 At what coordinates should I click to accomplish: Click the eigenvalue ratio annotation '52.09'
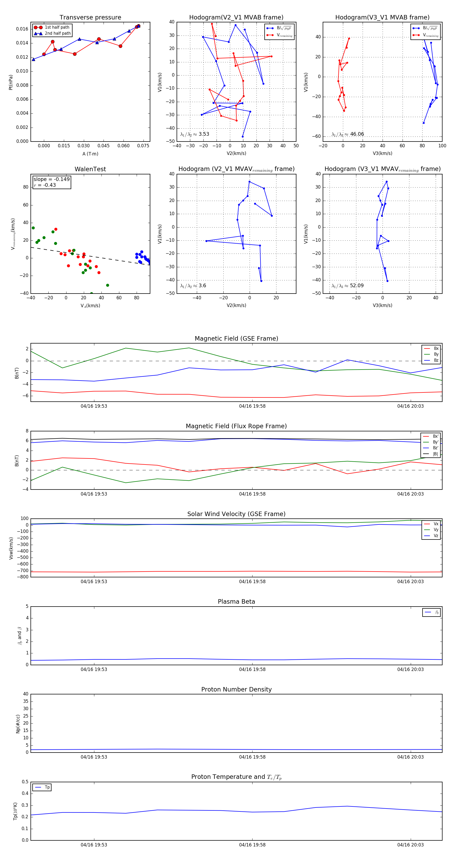347,286
